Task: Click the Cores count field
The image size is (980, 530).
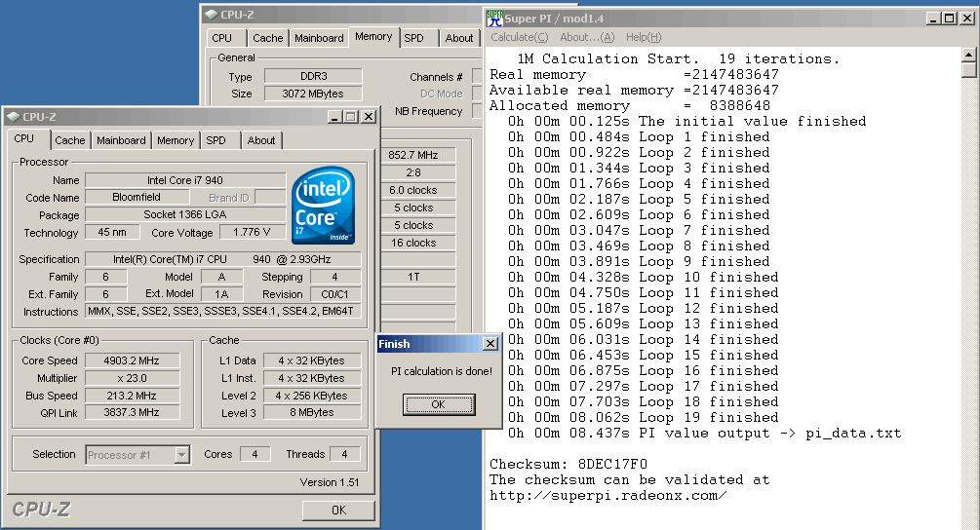Action: coord(255,454)
